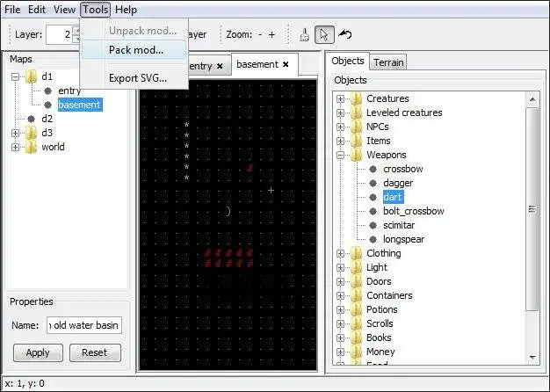Open the File menu
The image size is (550, 392).
click(12, 10)
